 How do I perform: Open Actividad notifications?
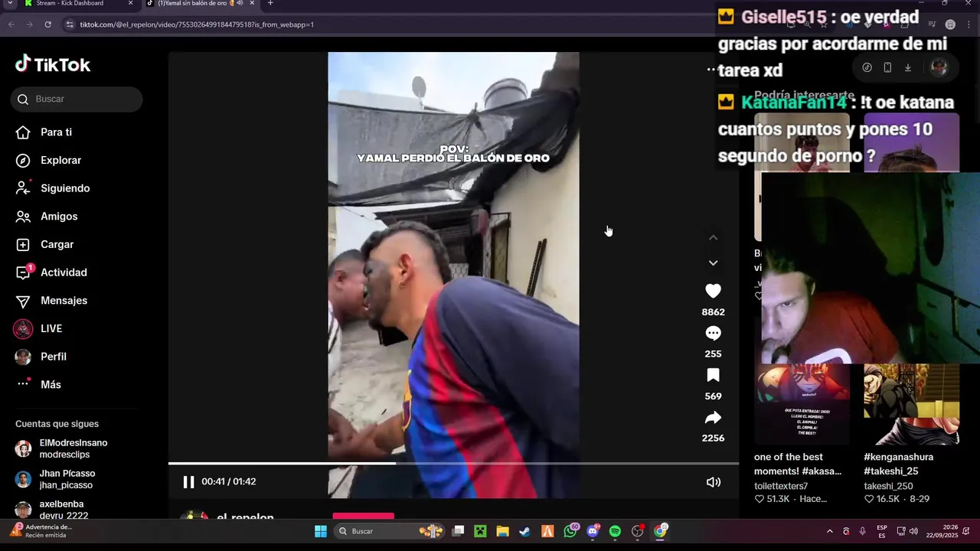52,272
